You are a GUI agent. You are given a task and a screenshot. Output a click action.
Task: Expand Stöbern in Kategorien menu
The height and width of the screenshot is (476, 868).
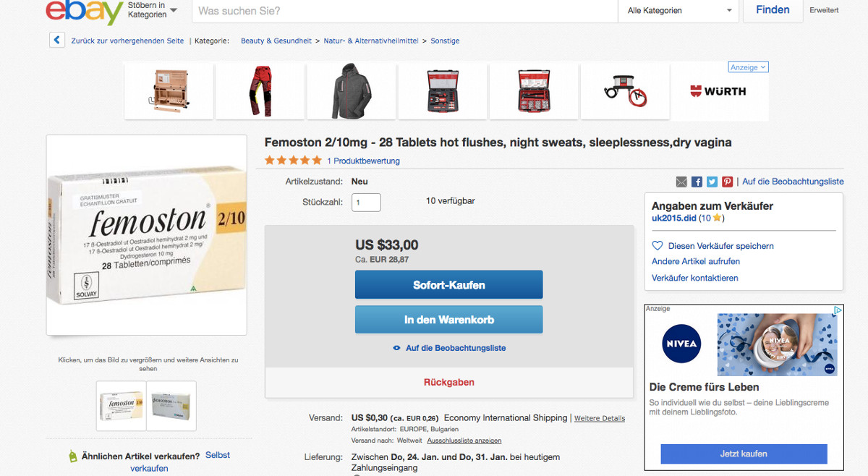[x=152, y=10]
